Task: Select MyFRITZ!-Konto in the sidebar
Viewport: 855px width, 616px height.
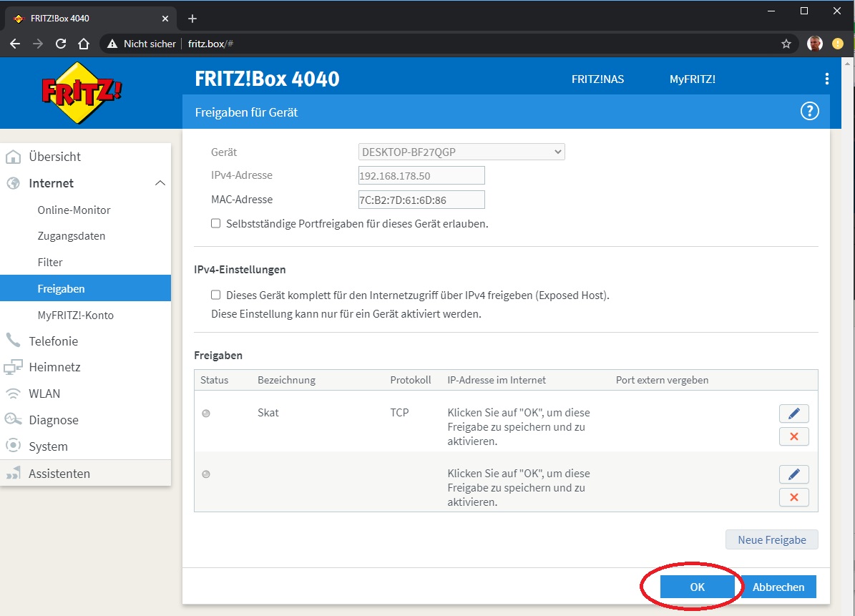Action: 75,315
